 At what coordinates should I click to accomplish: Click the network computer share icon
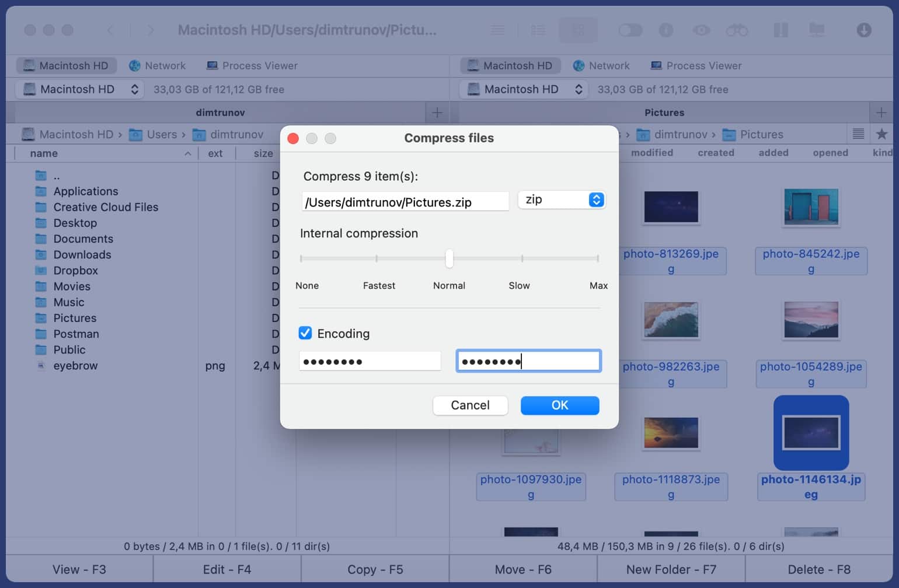pos(816,30)
